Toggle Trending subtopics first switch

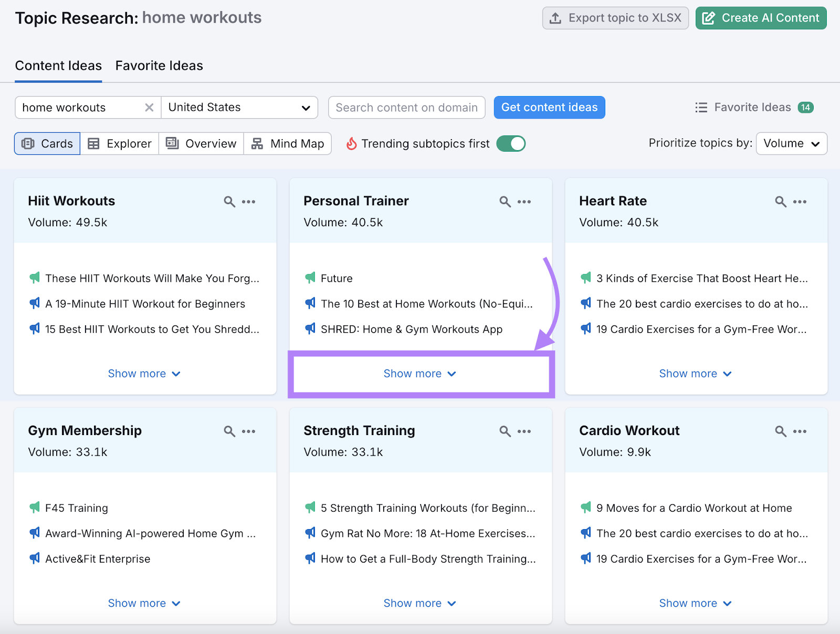click(511, 144)
